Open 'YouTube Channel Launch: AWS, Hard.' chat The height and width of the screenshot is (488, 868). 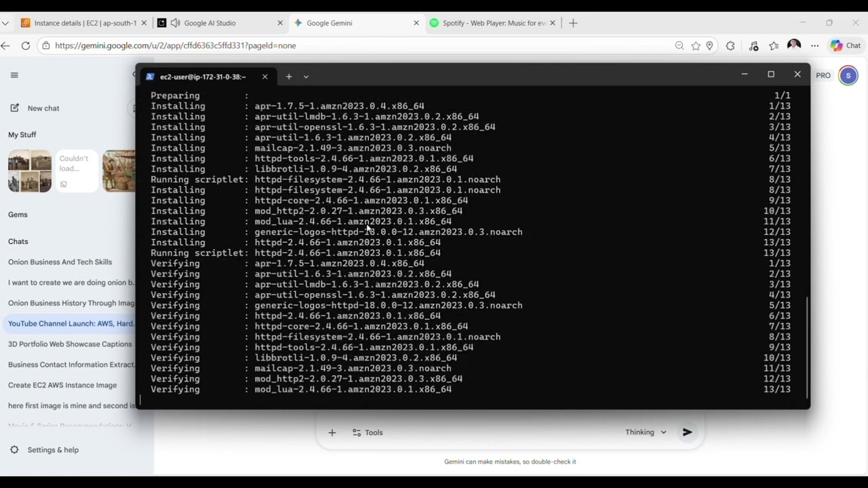coord(71,323)
